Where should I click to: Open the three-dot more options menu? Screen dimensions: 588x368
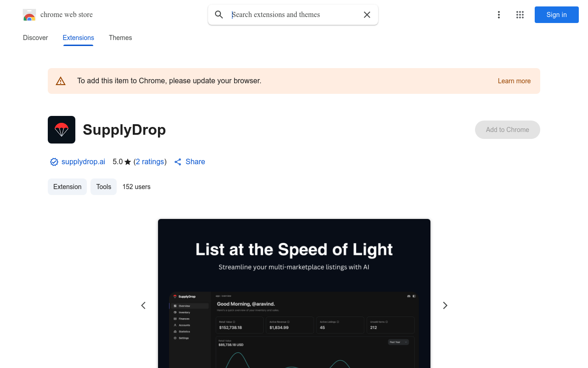[498, 15]
